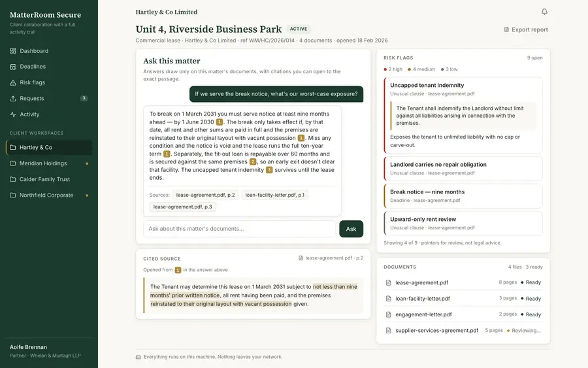This screenshot has height=368, width=588.
Task: Expand Break notice — nine months card
Action: click(463, 196)
